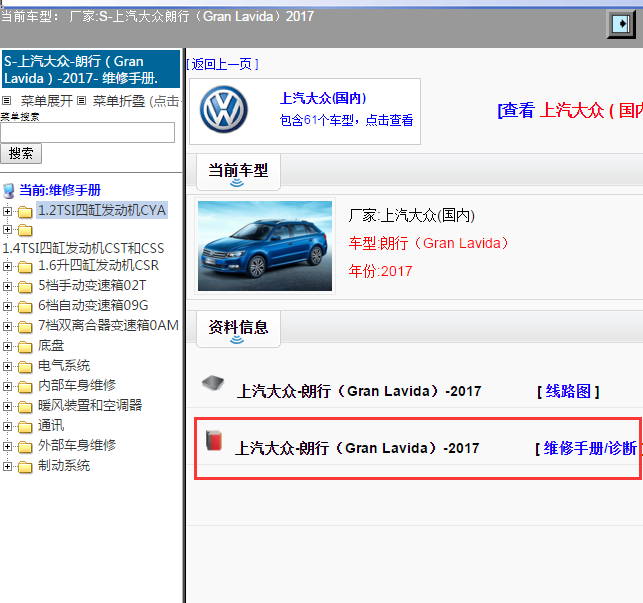Viewport: 643px width, 603px height.
Task: Open the 上汽大众(国内) brand link
Action: [x=323, y=98]
